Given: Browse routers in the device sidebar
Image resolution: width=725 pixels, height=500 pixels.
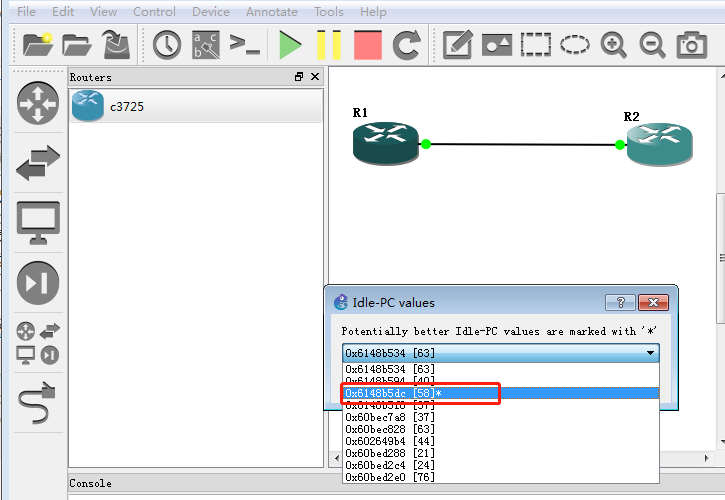Looking at the screenshot, I should click(38, 103).
